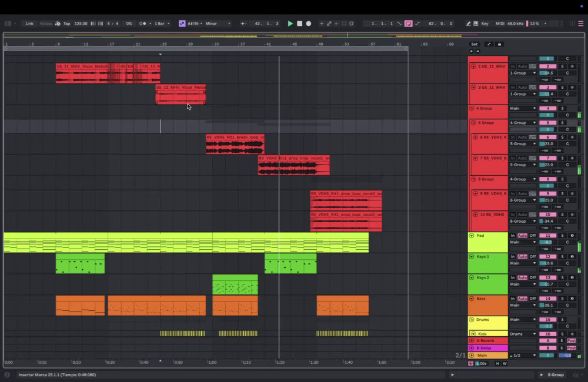The width and height of the screenshot is (588, 382).
Task: Open the Drums output dropdown of Kick track
Action: (x=523, y=334)
